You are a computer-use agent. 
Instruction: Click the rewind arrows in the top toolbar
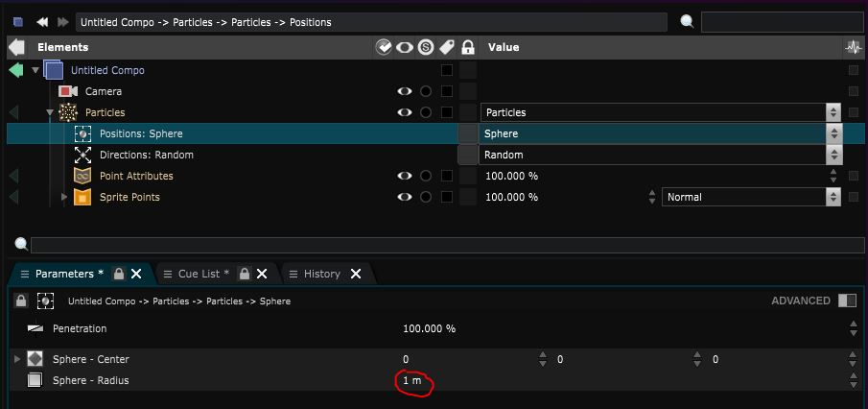42,21
